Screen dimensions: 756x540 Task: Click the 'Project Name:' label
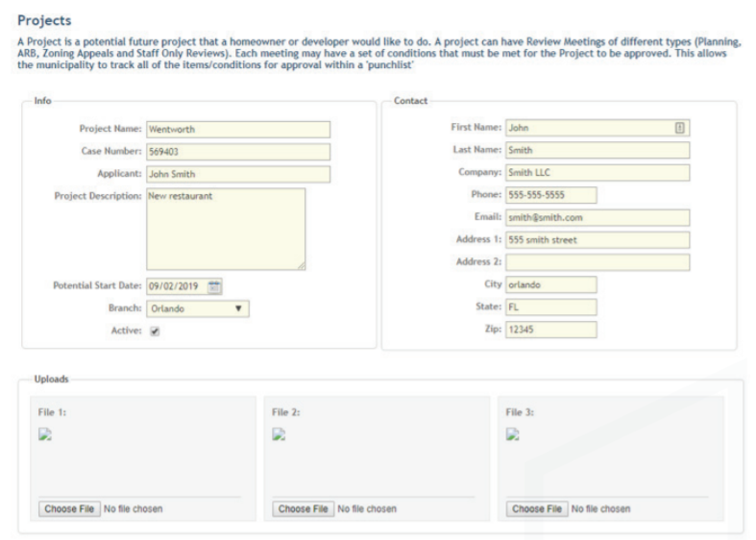[110, 129]
